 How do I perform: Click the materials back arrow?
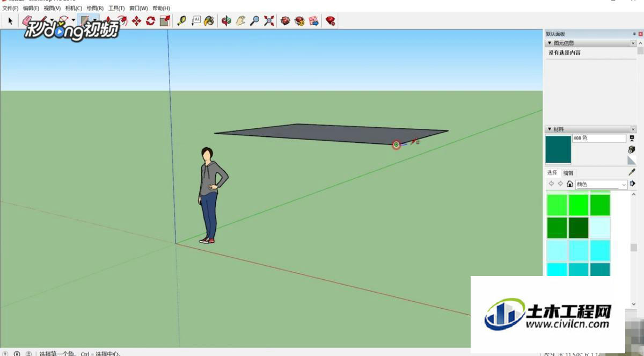click(551, 184)
